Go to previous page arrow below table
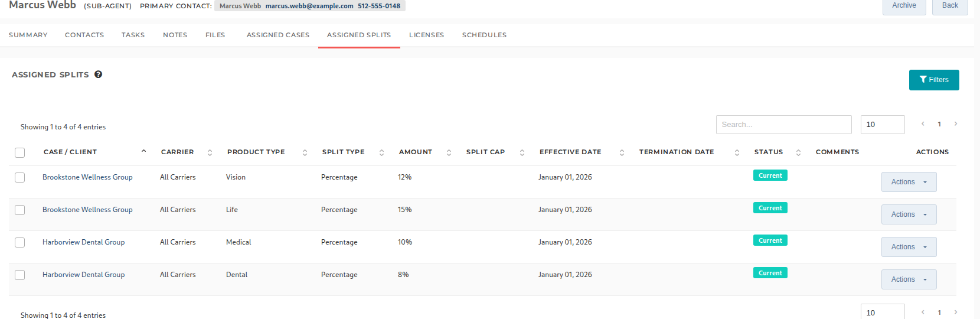The image size is (980, 319). pos(923,313)
